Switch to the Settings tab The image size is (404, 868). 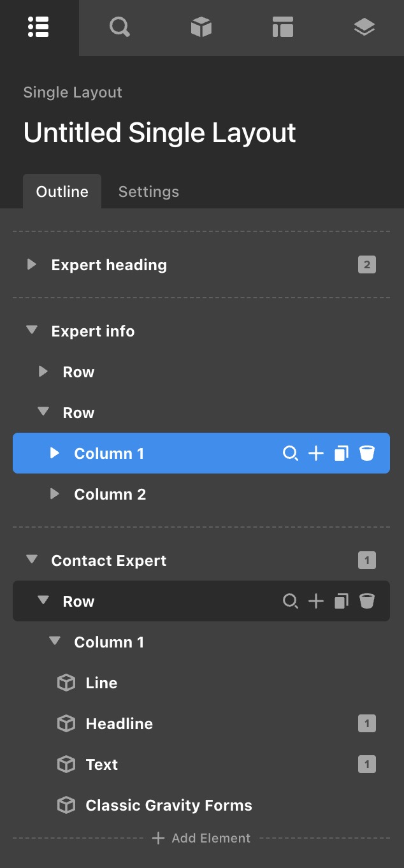coord(148,191)
